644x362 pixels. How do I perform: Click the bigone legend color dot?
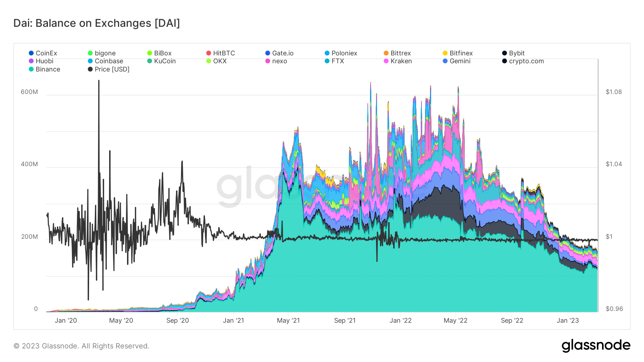(90, 53)
